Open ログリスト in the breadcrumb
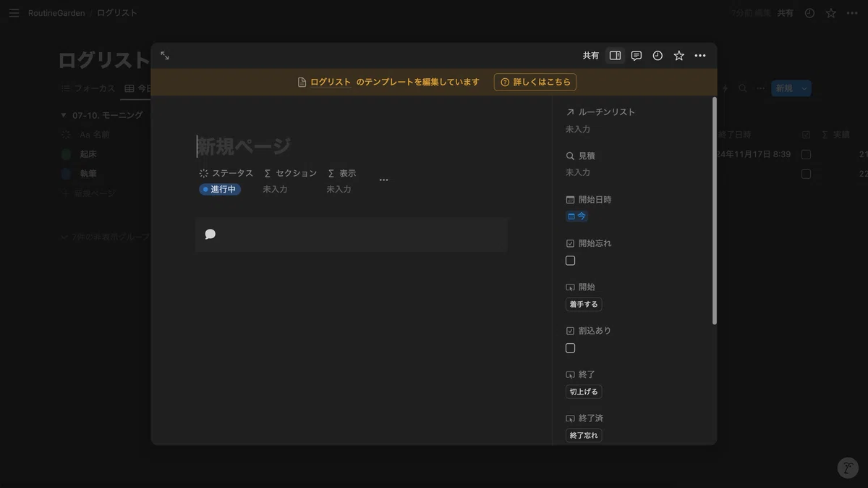The image size is (868, 488). pos(116,13)
